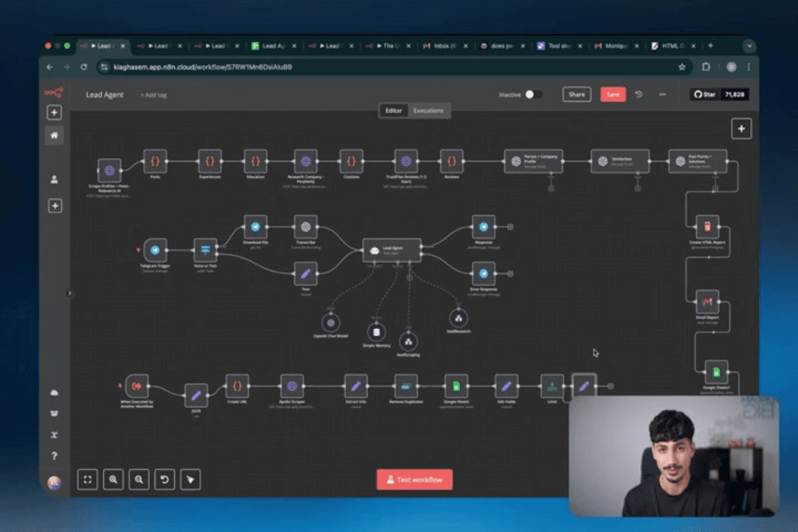The image size is (798, 532).
Task: Select the Apollo Scraper node
Action: 292,385
